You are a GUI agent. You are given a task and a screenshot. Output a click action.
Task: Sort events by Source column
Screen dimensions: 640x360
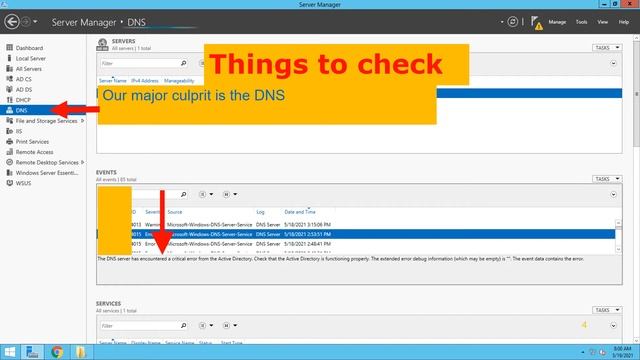tap(175, 212)
